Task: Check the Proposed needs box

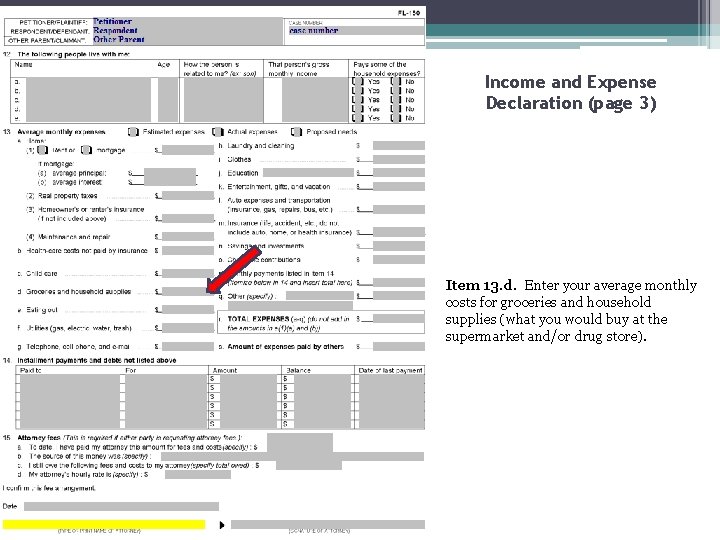Action: (297, 132)
